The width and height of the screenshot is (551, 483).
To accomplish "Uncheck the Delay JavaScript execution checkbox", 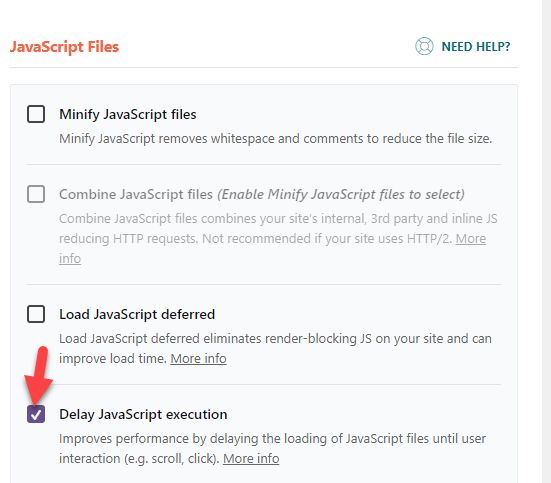I will tap(36, 414).
